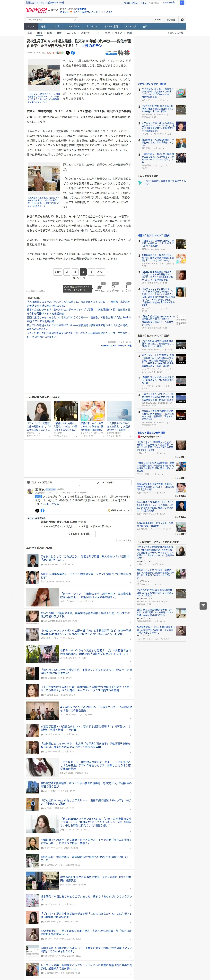The width and height of the screenshot is (210, 980).
Task: Open トピックス一覧 link
Action: pos(175,33)
